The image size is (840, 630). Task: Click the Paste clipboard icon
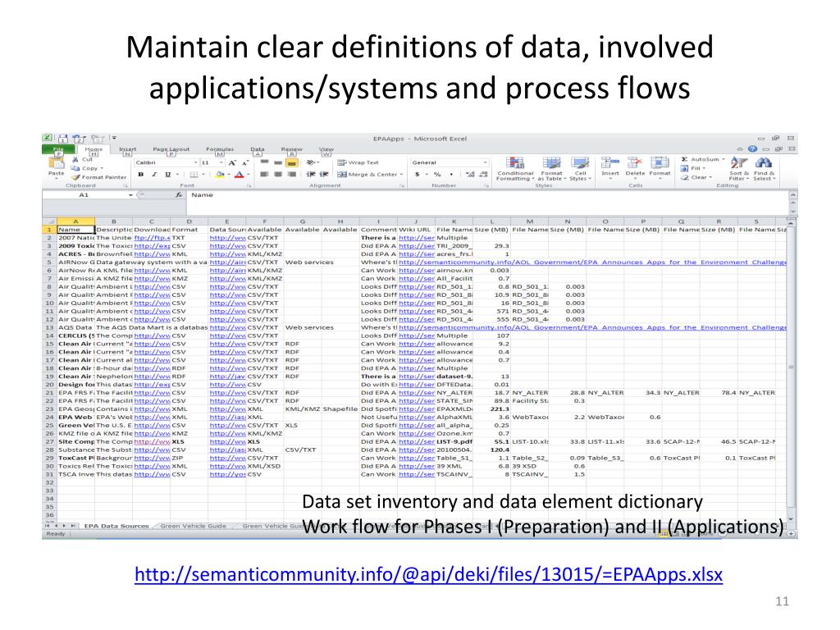point(56,163)
